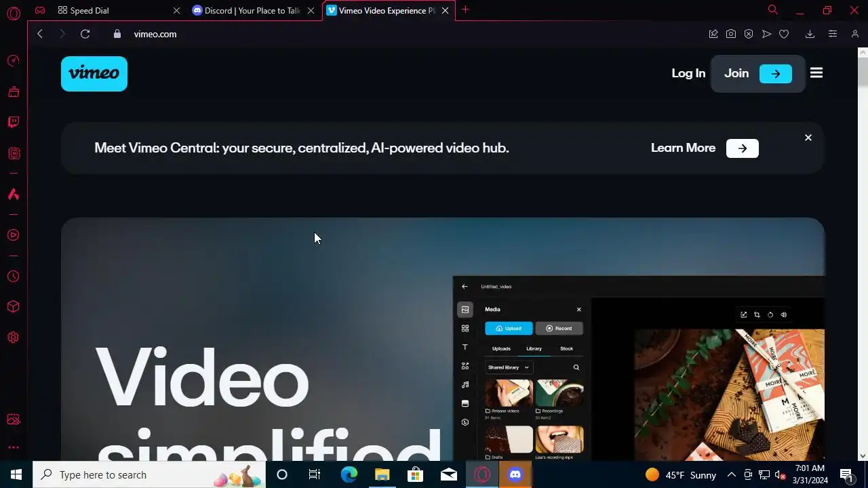The width and height of the screenshot is (868, 488).
Task: Click the site security lock icon
Action: [x=117, y=34]
